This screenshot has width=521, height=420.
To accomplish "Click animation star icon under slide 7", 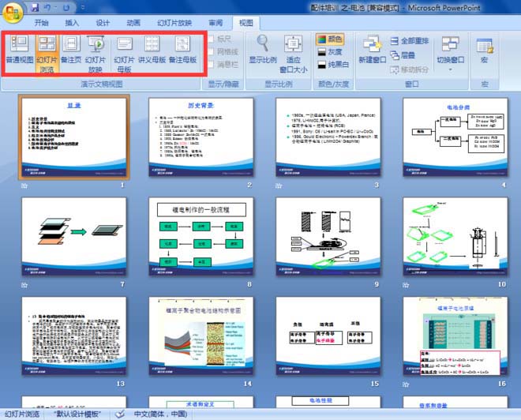I will tap(24, 285).
